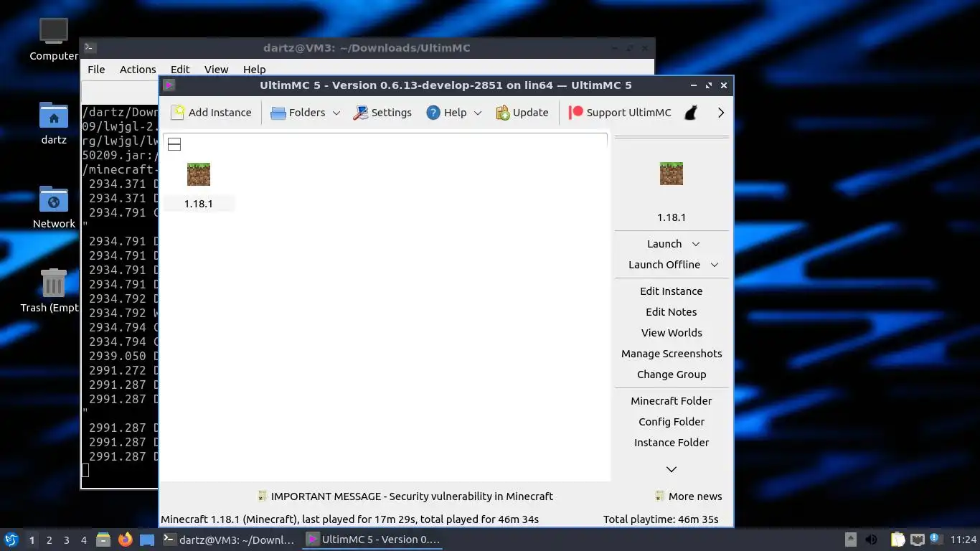Open the Folders toolbar button
This screenshot has height=551, width=980.
point(298,113)
